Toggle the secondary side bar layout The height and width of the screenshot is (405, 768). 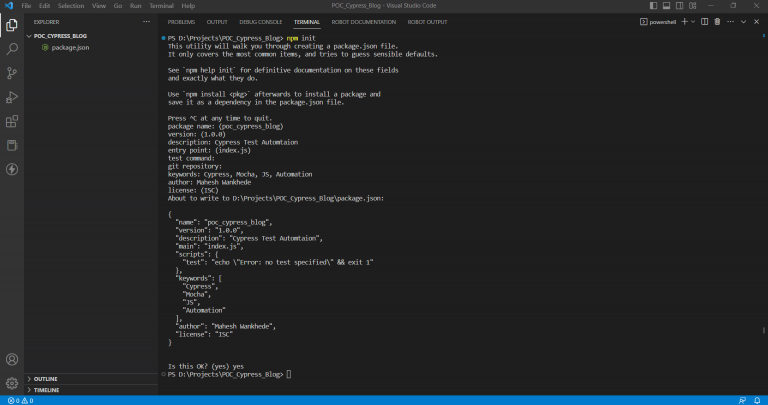(x=679, y=6)
